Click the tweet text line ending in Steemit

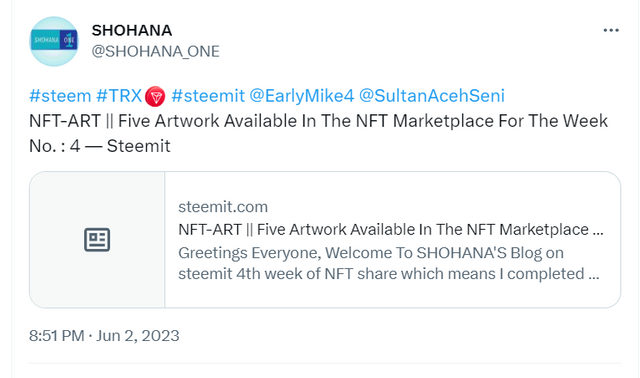pyautogui.click(x=100, y=146)
